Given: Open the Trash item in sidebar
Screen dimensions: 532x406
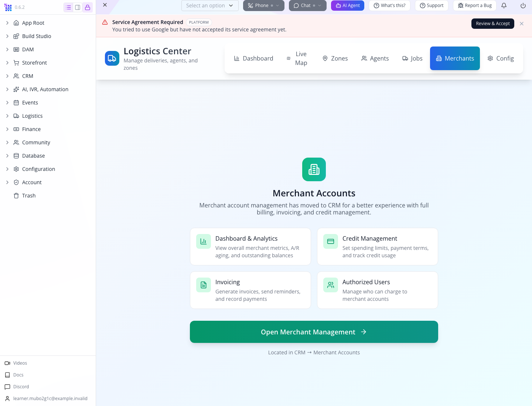Looking at the screenshot, I should coord(29,196).
